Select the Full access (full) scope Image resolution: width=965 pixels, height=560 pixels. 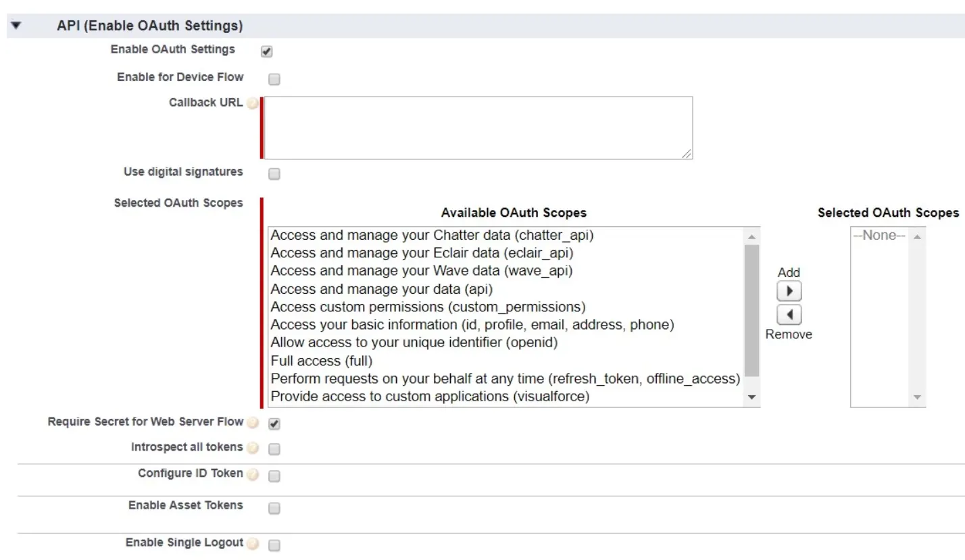click(x=322, y=361)
